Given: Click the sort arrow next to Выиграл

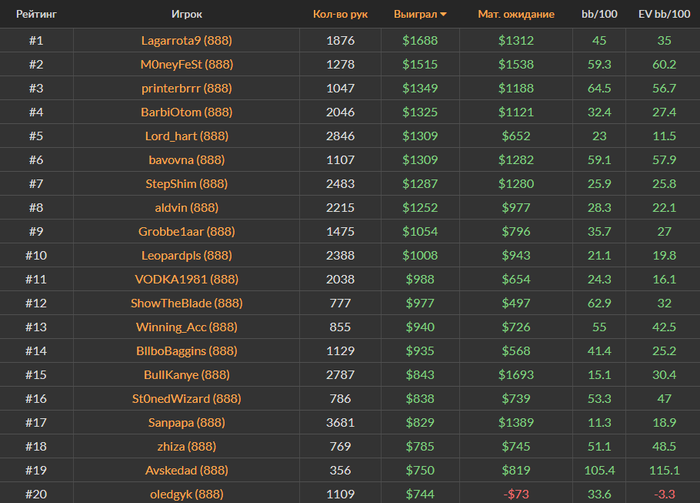Looking at the screenshot, I should click(443, 14).
